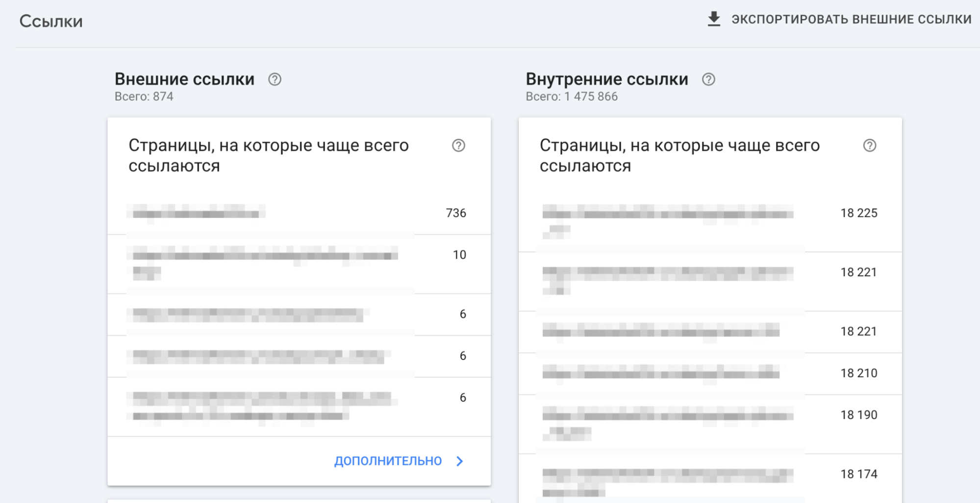The width and height of the screenshot is (980, 503).
Task: Select internal links row with 18 210
Action: (x=710, y=374)
